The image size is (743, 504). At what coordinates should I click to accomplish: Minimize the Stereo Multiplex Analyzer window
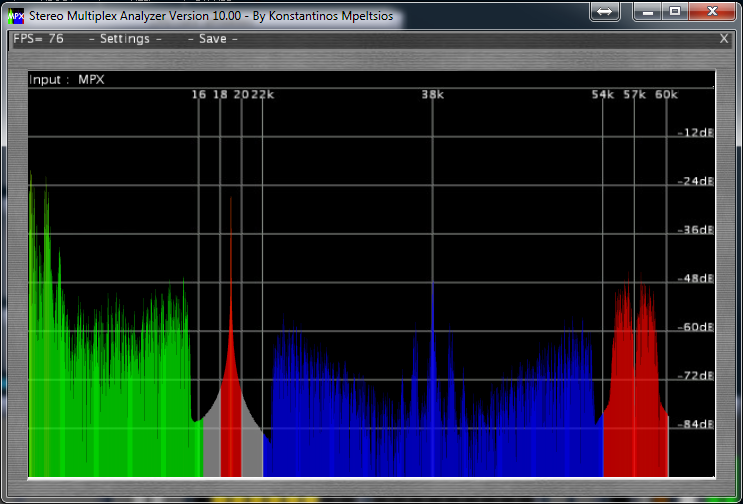click(647, 11)
